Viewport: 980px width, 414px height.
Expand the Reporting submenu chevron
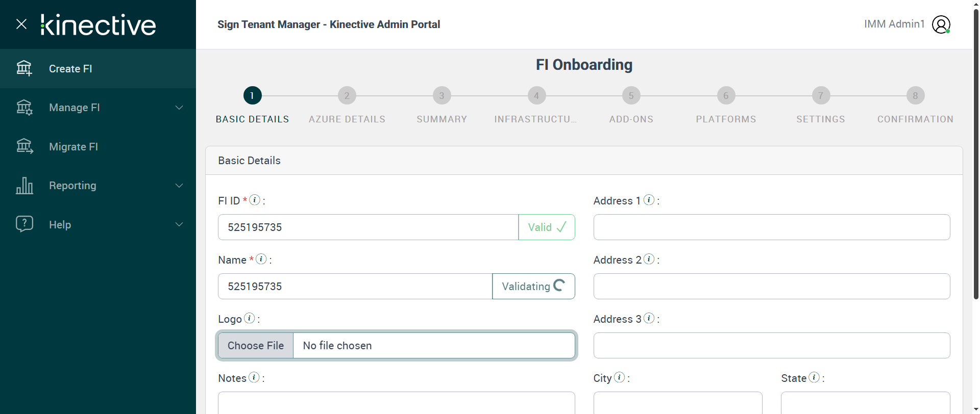[x=179, y=186]
